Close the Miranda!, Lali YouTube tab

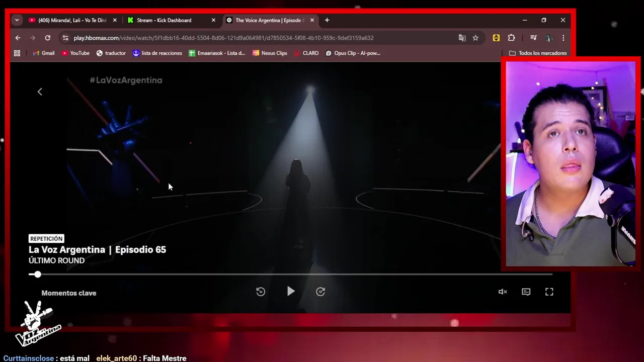(x=115, y=20)
